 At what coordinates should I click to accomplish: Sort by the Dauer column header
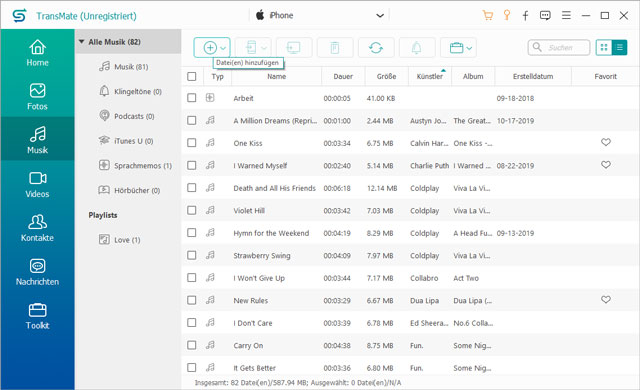(343, 76)
